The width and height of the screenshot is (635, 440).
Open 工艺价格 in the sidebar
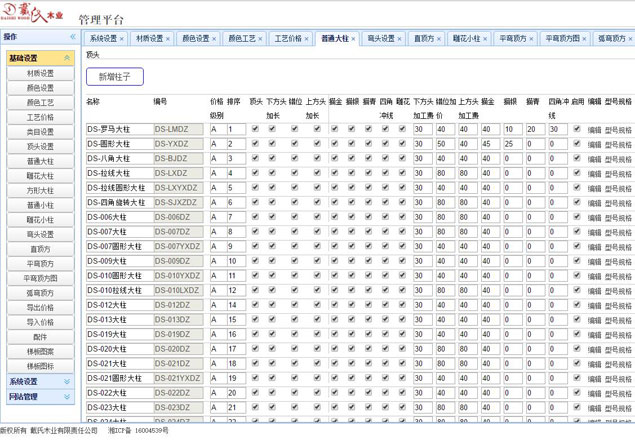click(x=40, y=117)
